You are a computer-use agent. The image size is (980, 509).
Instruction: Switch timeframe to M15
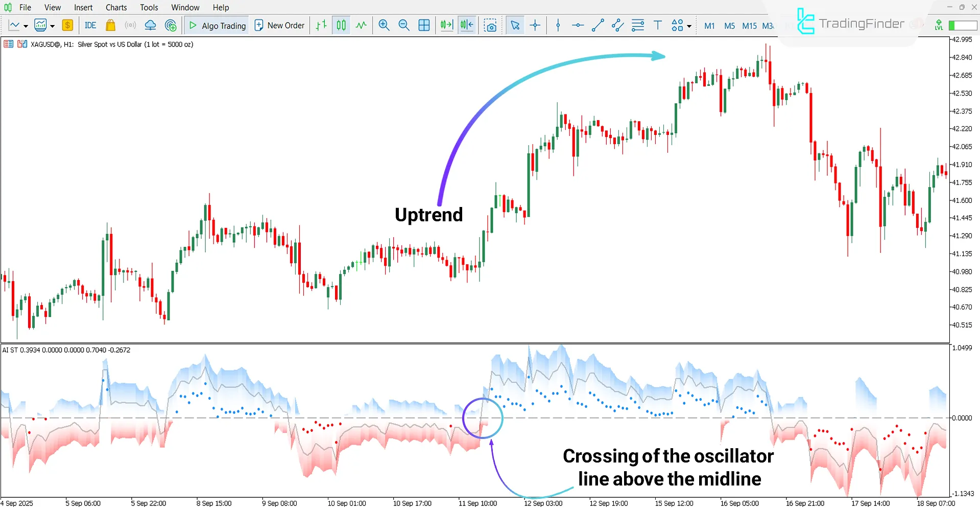coord(748,25)
